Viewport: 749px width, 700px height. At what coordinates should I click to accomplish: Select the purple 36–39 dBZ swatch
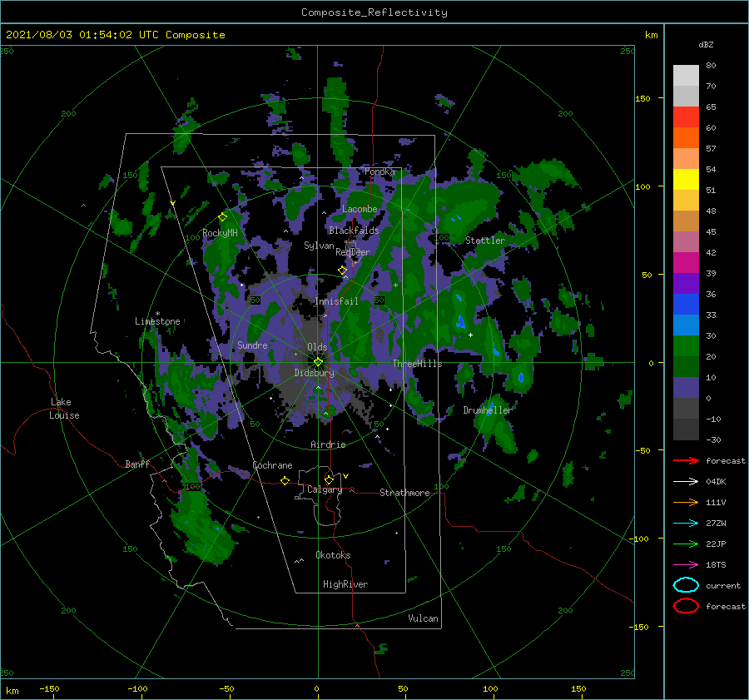tap(686, 284)
